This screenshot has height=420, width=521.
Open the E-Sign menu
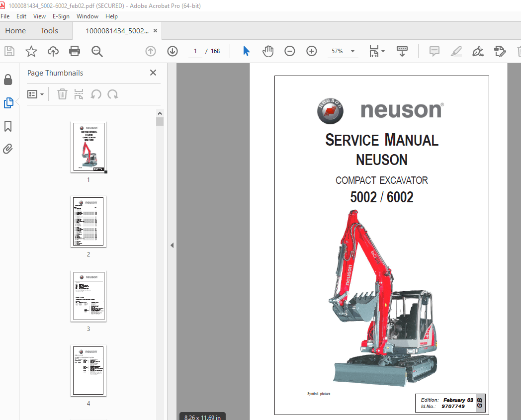click(61, 16)
